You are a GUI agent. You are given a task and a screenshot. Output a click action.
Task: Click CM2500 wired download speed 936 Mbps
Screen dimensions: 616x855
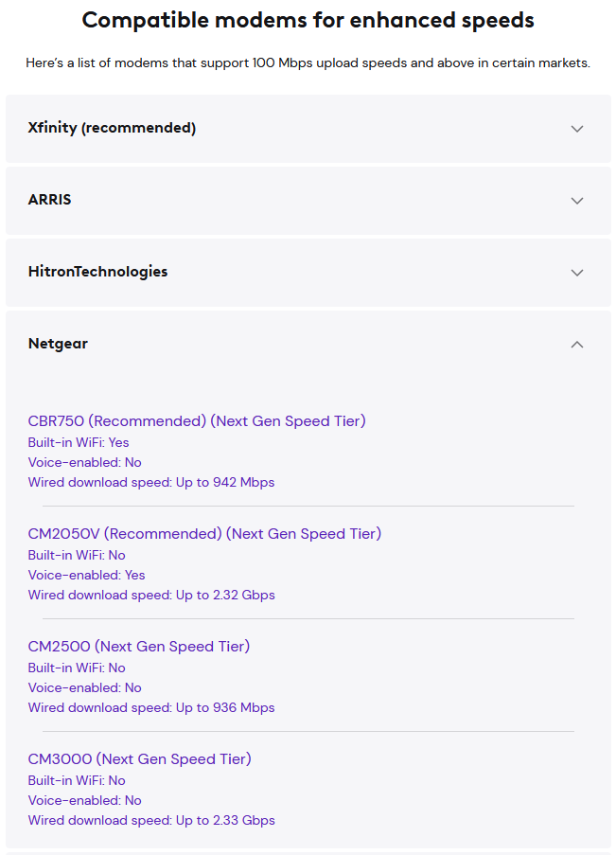[x=151, y=708]
